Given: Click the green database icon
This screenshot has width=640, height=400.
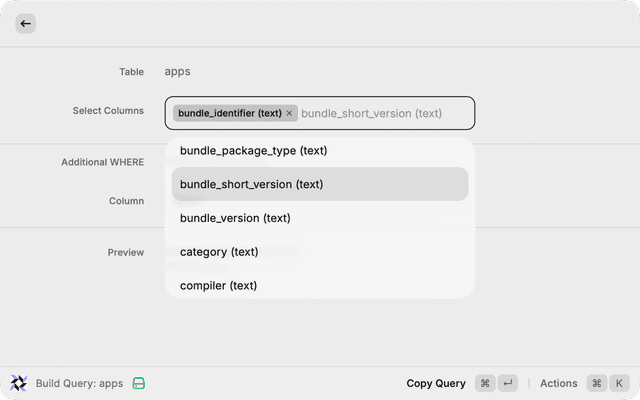Looking at the screenshot, I should pyautogui.click(x=139, y=383).
